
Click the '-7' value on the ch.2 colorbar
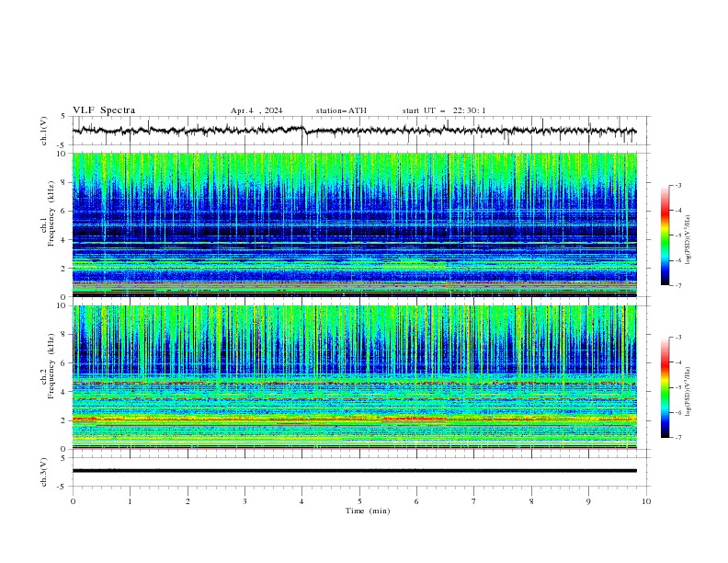click(x=677, y=438)
